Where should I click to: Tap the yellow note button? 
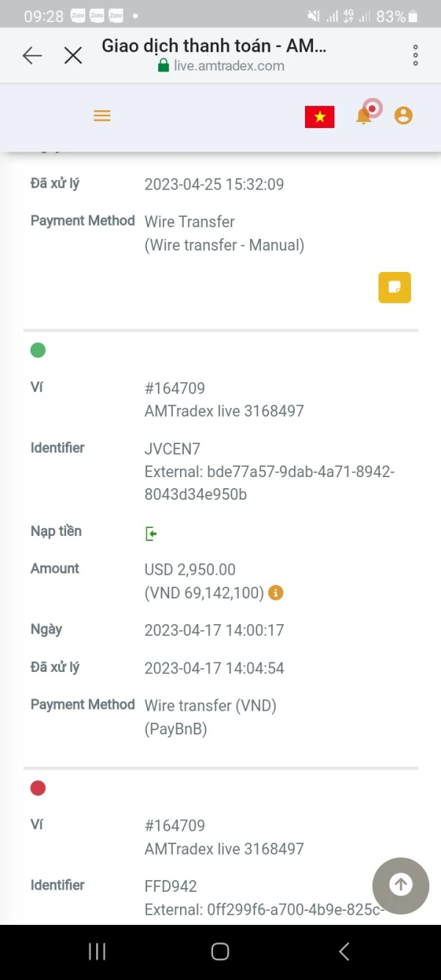pyautogui.click(x=395, y=287)
